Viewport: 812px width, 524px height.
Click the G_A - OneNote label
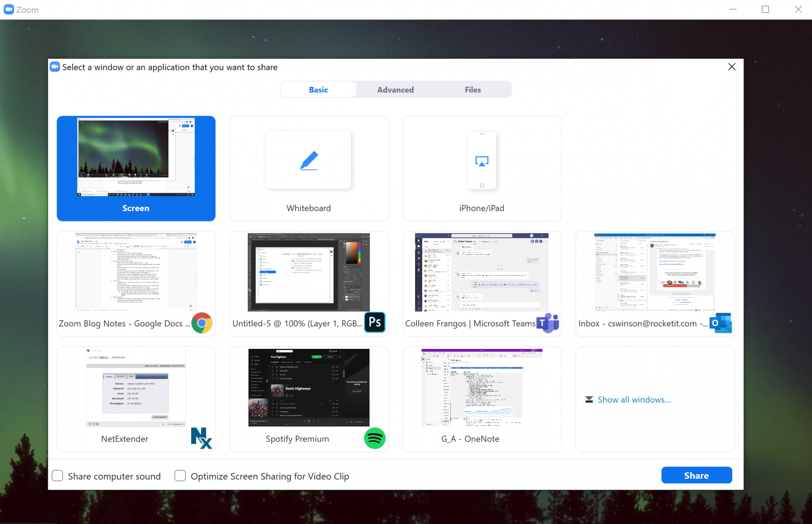470,439
